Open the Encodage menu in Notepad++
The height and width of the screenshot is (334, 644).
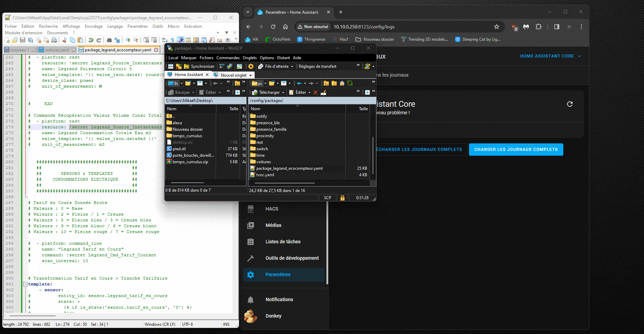(x=93, y=26)
